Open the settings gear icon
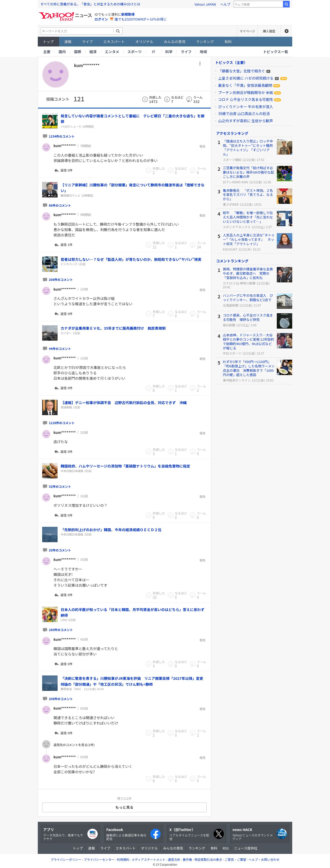This screenshot has height=868, width=330. [x=287, y=31]
